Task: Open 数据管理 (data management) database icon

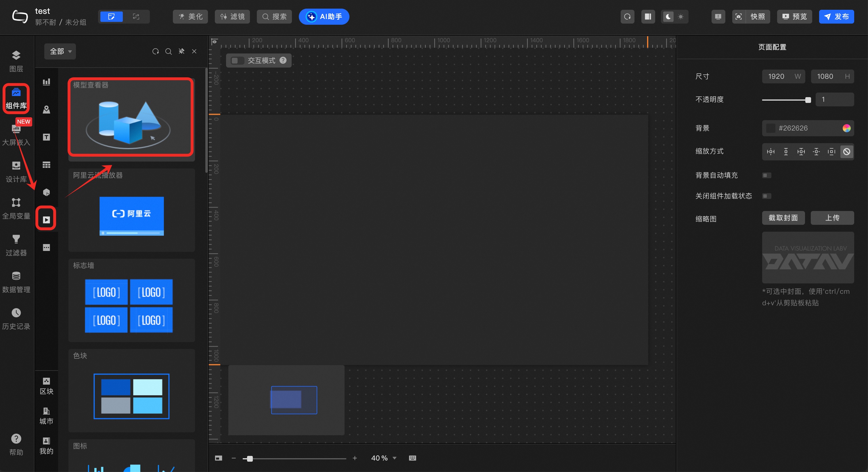Action: coord(16,276)
